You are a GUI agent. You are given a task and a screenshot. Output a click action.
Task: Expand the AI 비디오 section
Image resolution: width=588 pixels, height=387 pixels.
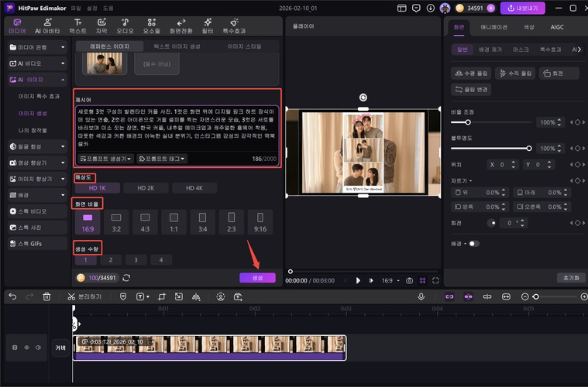[x=37, y=63]
